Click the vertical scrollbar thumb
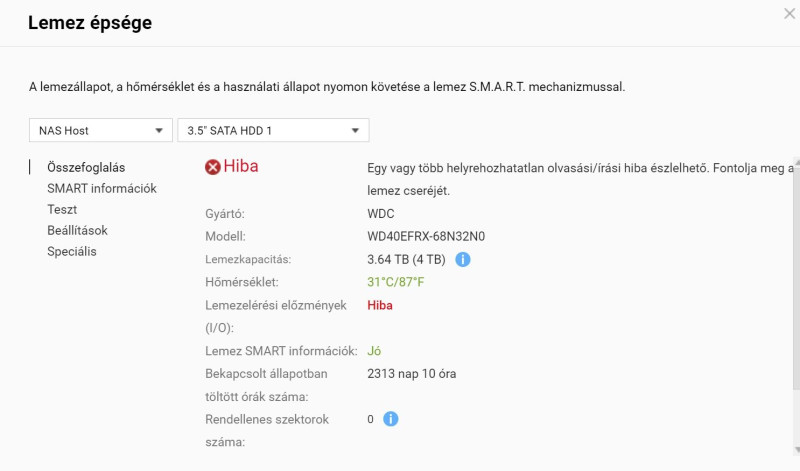Image resolution: width=800 pixels, height=471 pixels. [x=796, y=278]
